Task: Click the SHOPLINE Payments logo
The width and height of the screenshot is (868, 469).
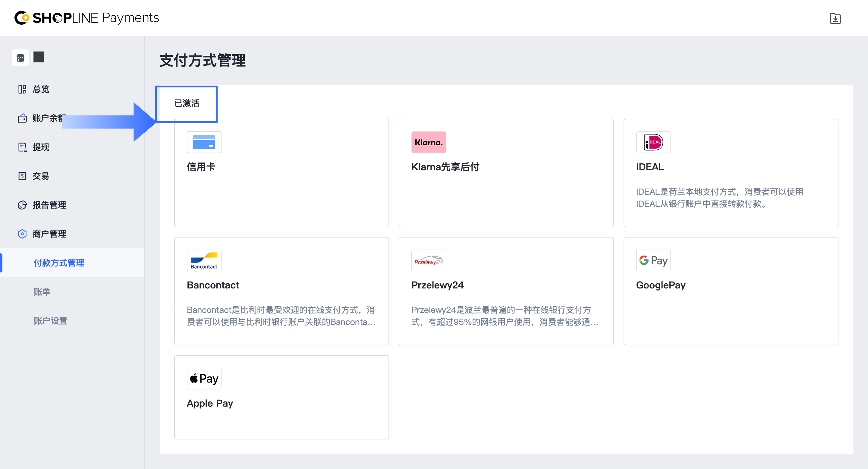Action: tap(86, 18)
